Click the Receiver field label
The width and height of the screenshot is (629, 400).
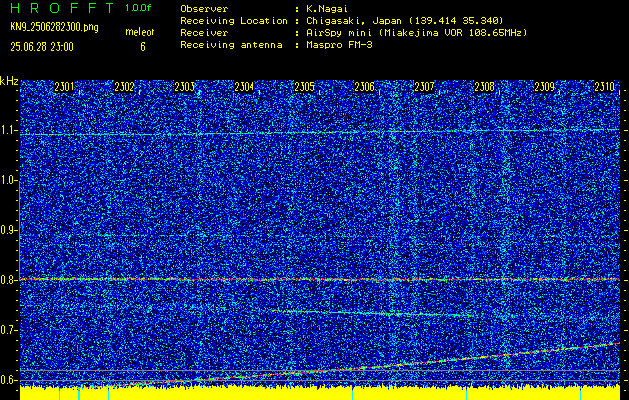(x=204, y=33)
